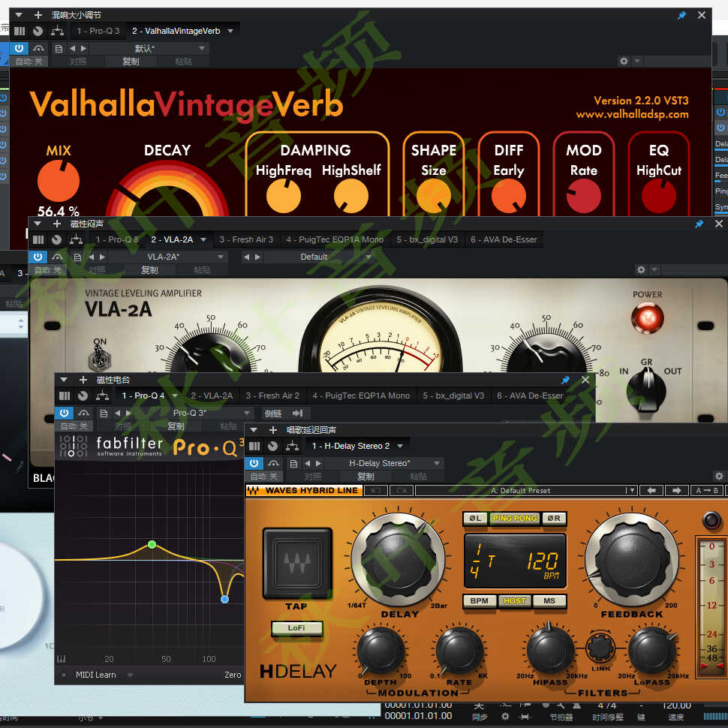Click preset file icon in ValhallaVintageVerb window
This screenshot has height=728, width=728.
pyautogui.click(x=59, y=48)
